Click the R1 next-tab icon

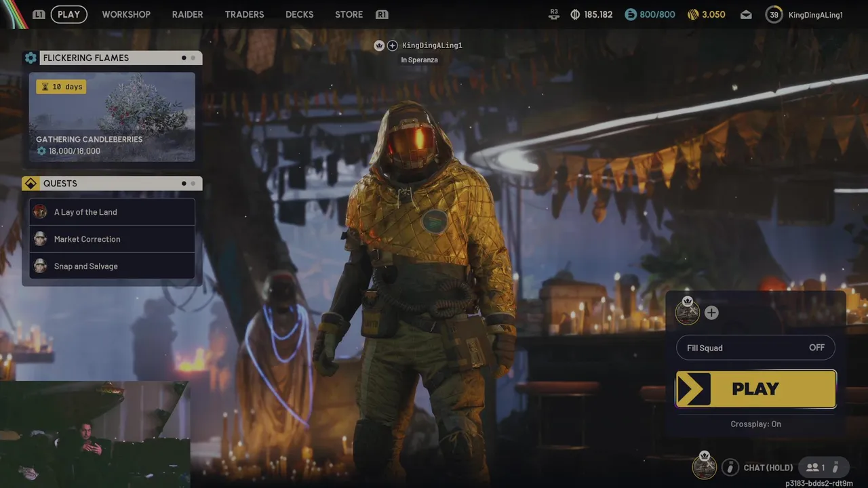(x=382, y=14)
